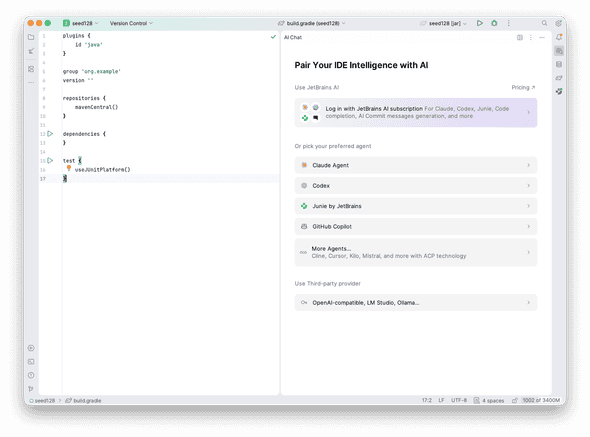Open the build.gradle (seed128) file switcher dropdown
Image resolution: width=590 pixels, height=437 pixels.
312,23
